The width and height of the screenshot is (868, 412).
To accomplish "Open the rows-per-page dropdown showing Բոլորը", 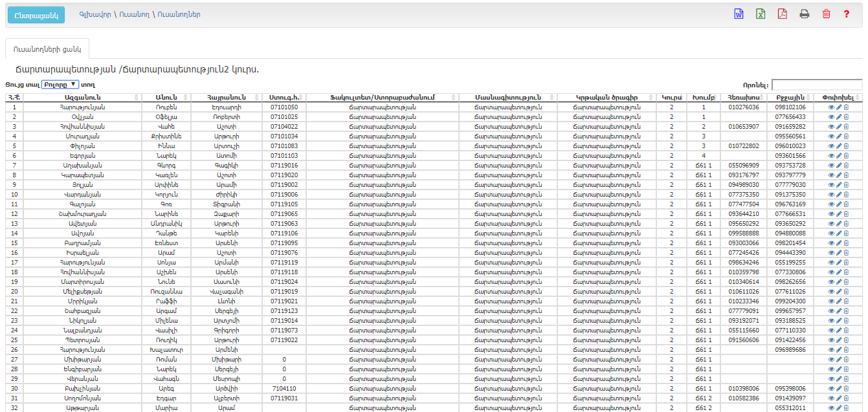I will pos(60,84).
